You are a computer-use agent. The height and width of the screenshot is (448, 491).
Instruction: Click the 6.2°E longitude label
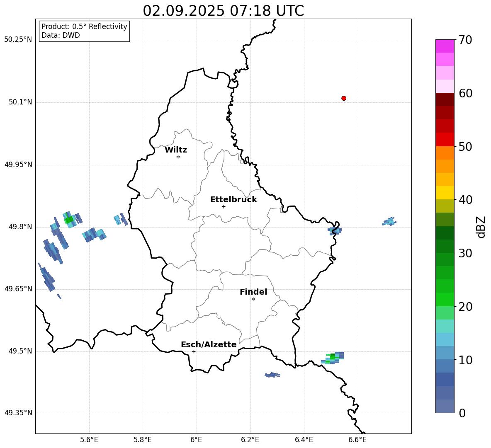coord(250,440)
